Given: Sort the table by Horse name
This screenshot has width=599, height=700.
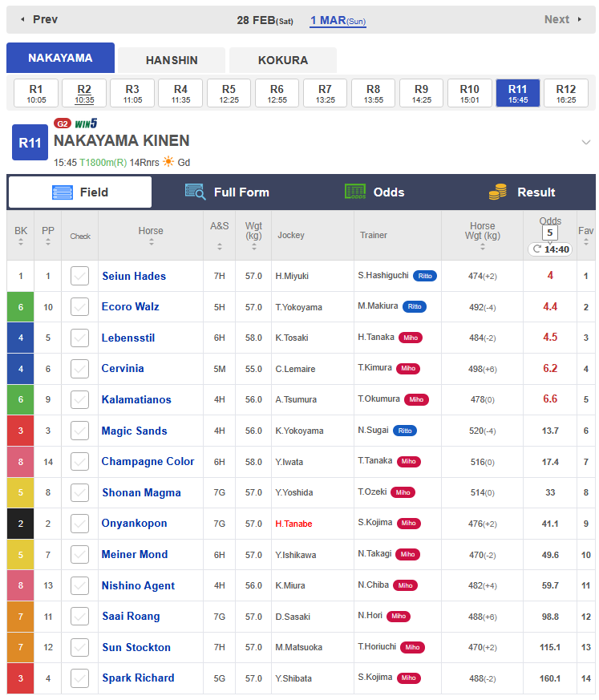Looking at the screenshot, I should point(152,242).
